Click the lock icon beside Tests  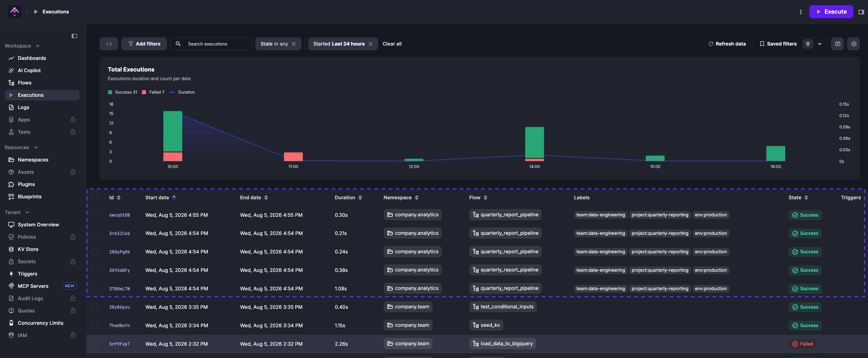coord(73,132)
